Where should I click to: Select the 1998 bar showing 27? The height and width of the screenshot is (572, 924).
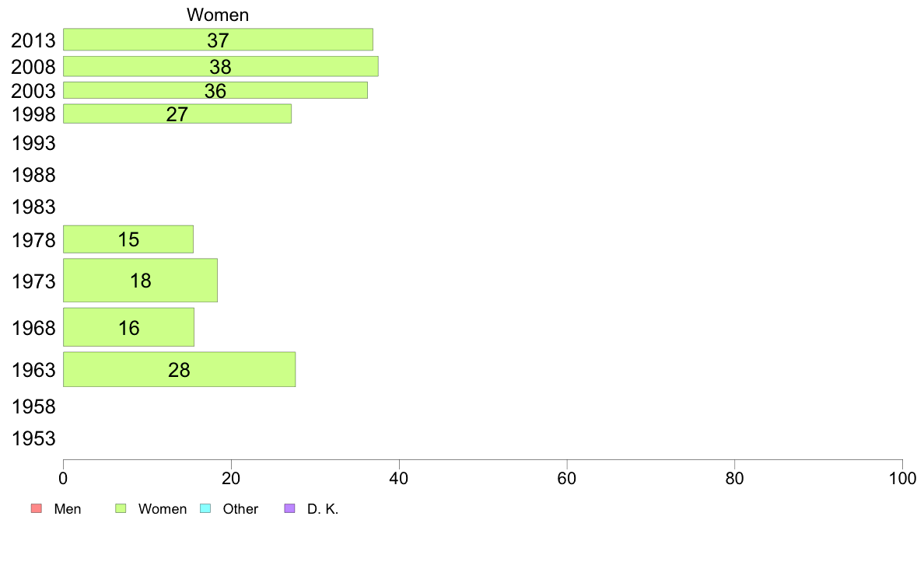click(177, 113)
